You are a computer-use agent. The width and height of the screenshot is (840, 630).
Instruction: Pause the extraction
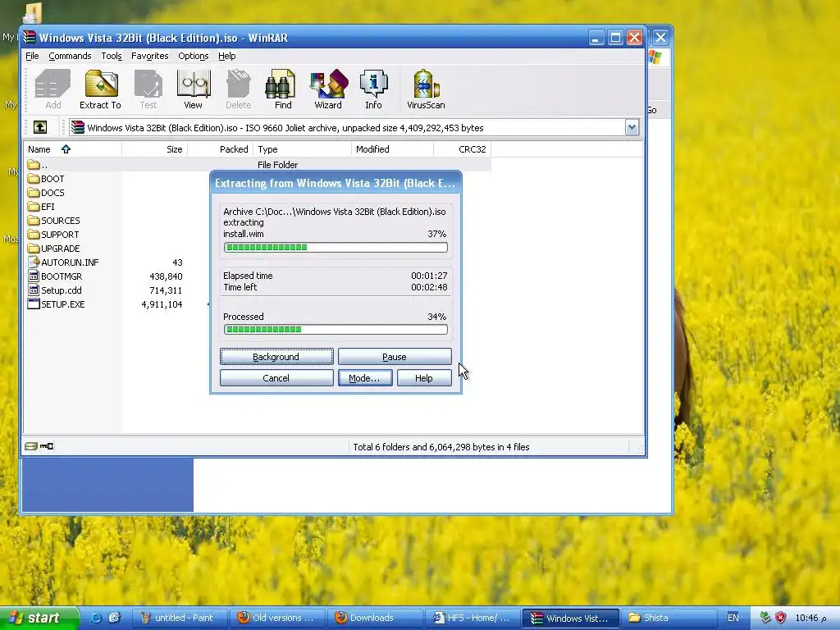[x=395, y=357]
